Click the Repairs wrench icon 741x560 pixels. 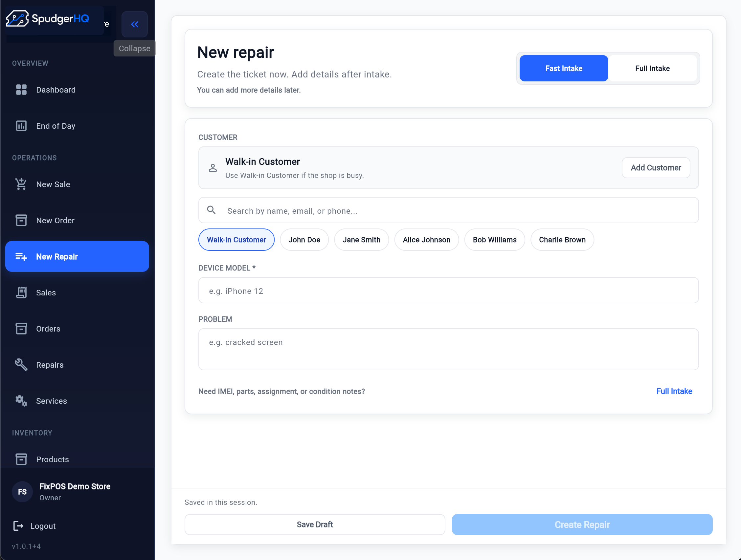click(x=21, y=365)
